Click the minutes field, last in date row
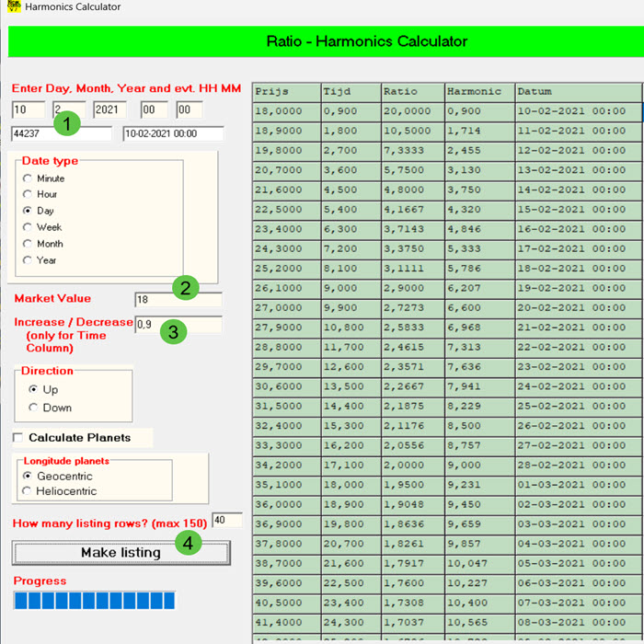This screenshot has height=644, width=644. pos(190,109)
